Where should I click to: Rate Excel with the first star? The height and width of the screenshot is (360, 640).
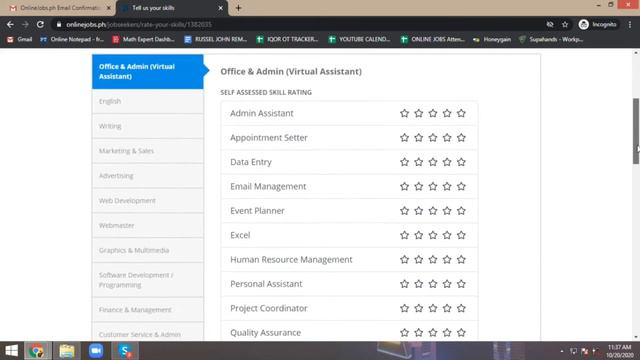point(404,235)
